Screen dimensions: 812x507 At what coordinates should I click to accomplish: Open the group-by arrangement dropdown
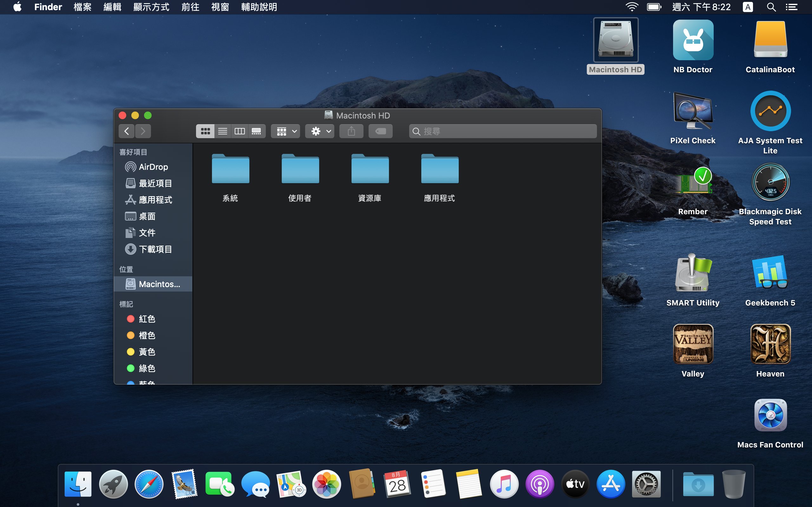click(286, 131)
